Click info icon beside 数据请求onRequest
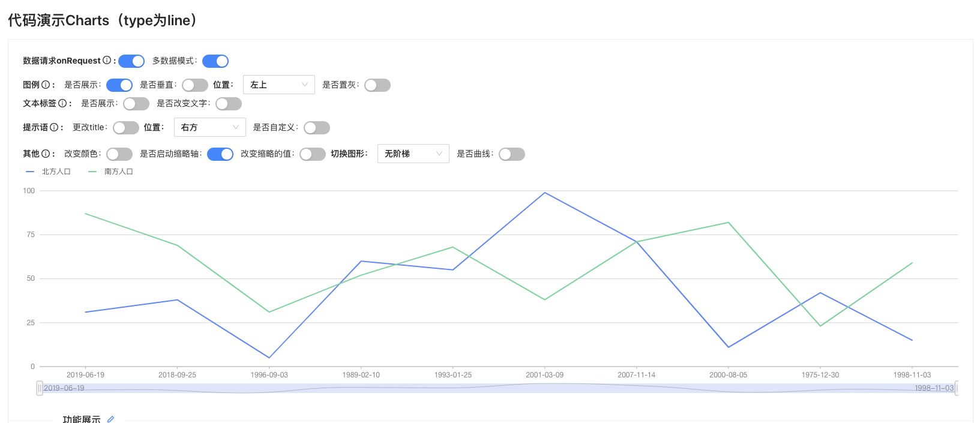This screenshot has width=980, height=423. coord(107,61)
